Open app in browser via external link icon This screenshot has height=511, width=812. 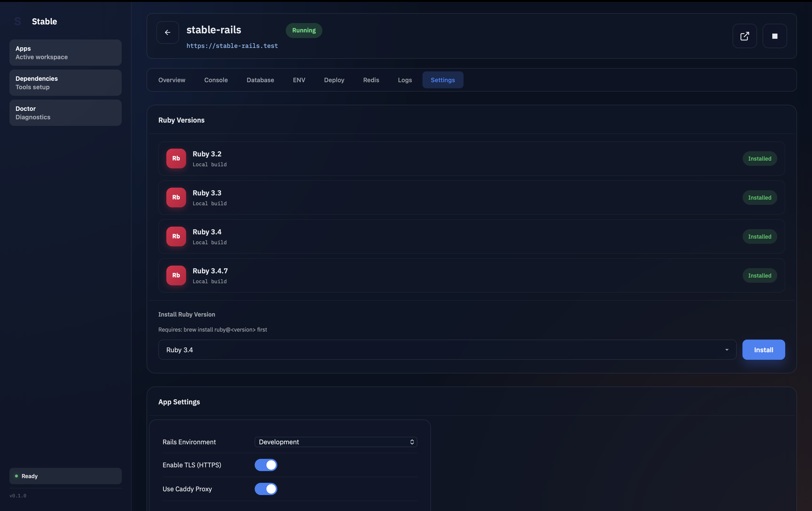click(745, 36)
